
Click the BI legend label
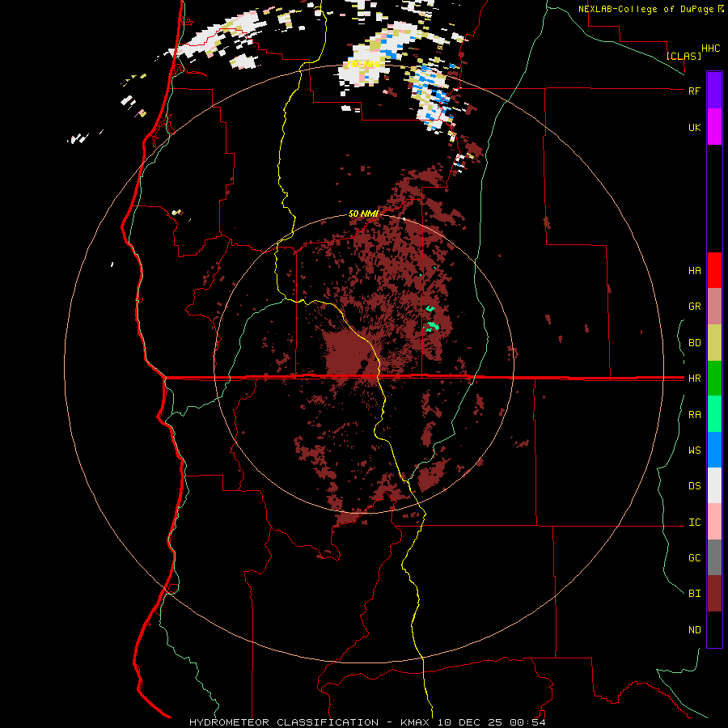pos(694,594)
